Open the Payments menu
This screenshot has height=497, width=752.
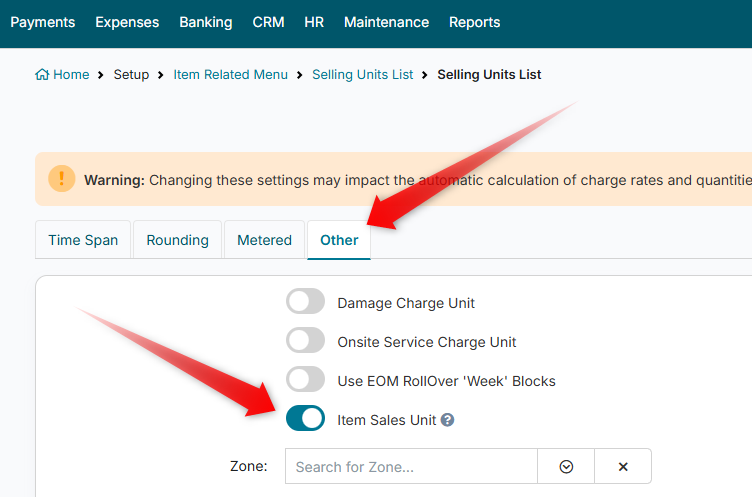(43, 22)
